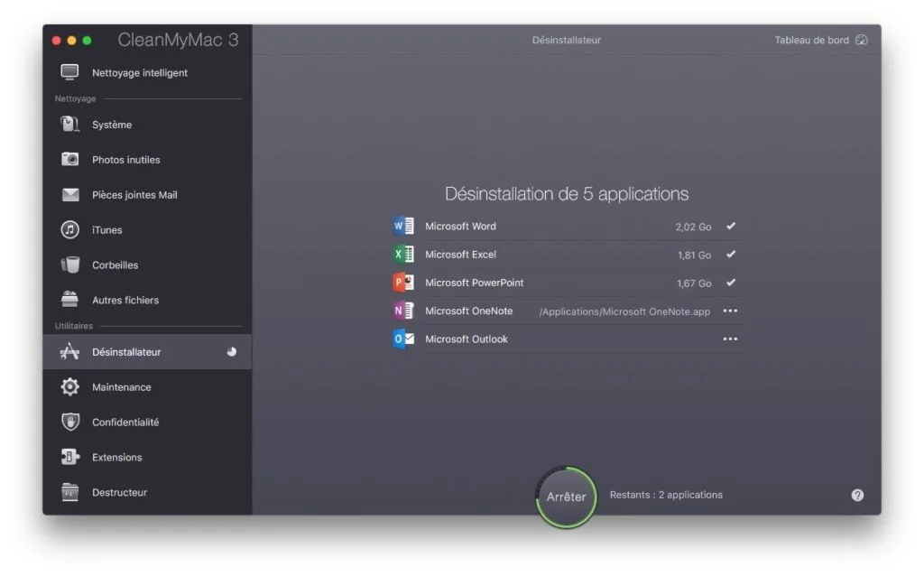This screenshot has width=924, height=576.
Task: Click the Microsoft Word app icon
Action: pos(403,226)
